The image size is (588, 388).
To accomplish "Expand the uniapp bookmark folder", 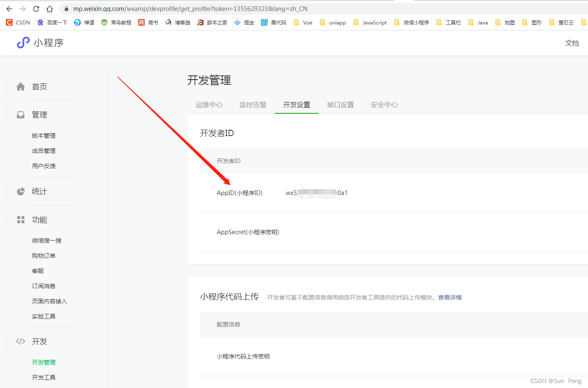I will [x=333, y=23].
